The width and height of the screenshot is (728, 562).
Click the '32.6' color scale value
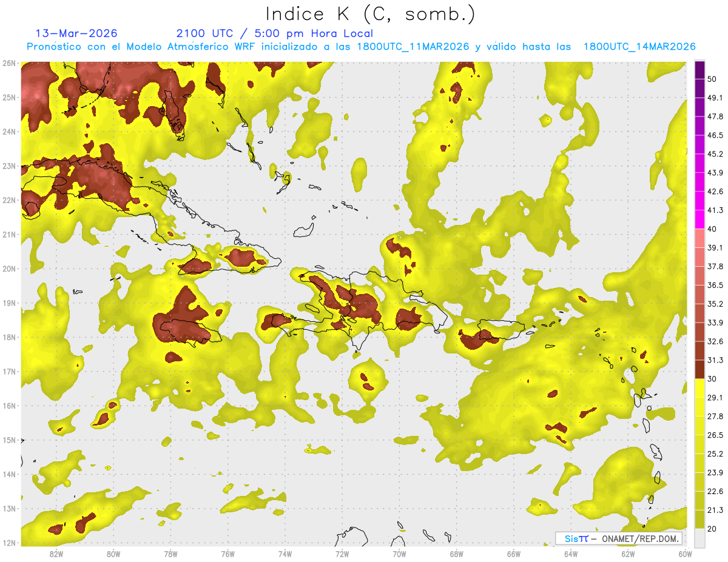tap(715, 341)
